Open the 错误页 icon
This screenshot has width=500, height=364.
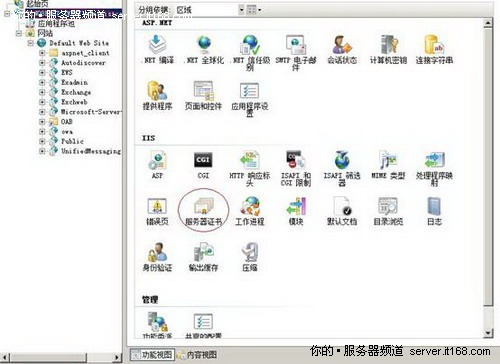pos(157,211)
